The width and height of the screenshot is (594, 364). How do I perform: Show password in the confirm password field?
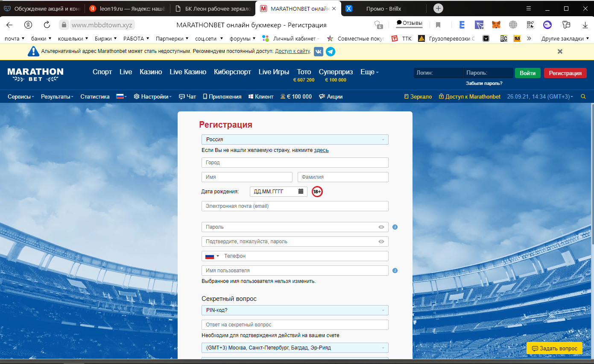[x=381, y=242]
